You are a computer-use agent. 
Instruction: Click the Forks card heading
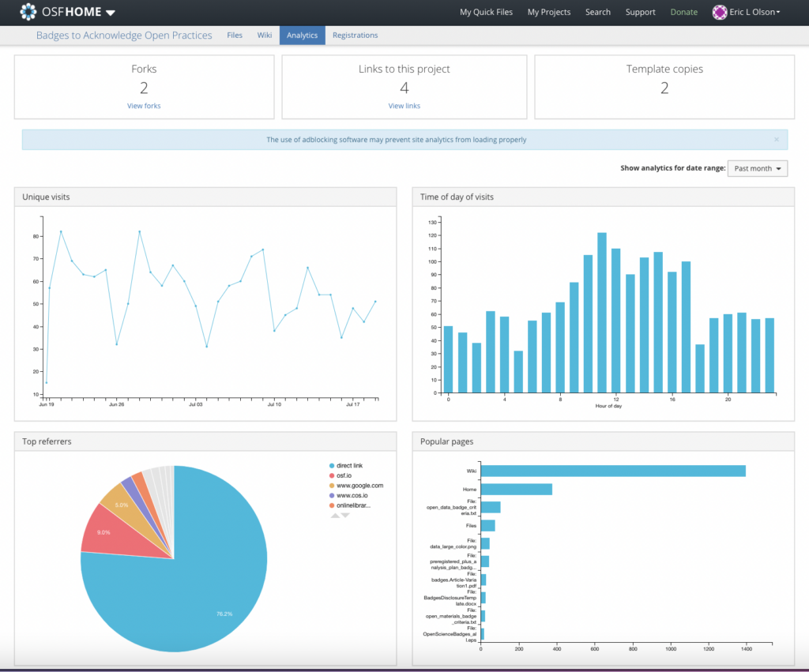click(x=144, y=69)
